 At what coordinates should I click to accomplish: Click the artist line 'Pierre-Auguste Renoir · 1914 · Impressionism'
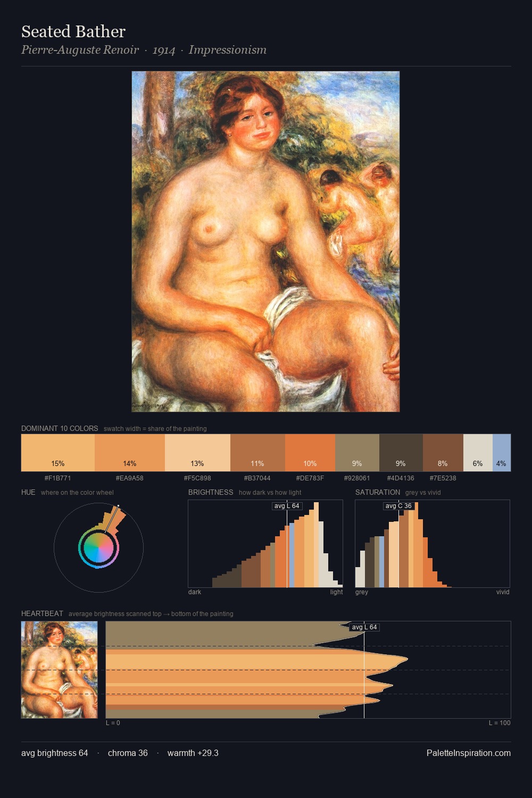click(x=144, y=50)
